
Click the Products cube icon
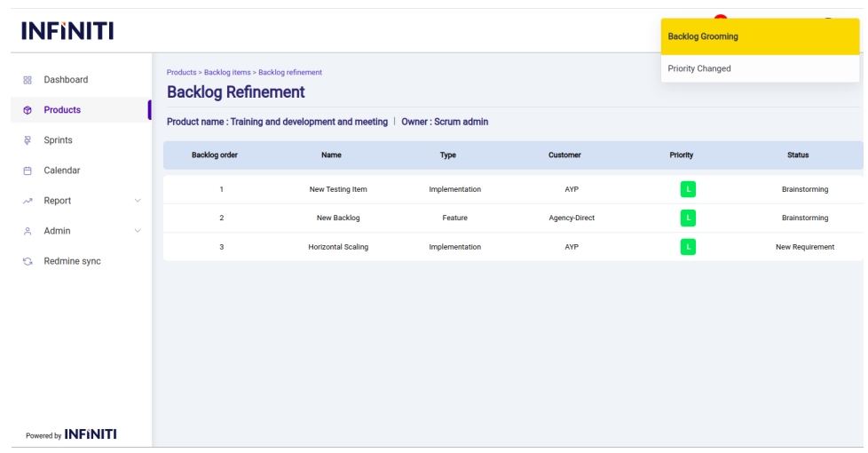(27, 110)
